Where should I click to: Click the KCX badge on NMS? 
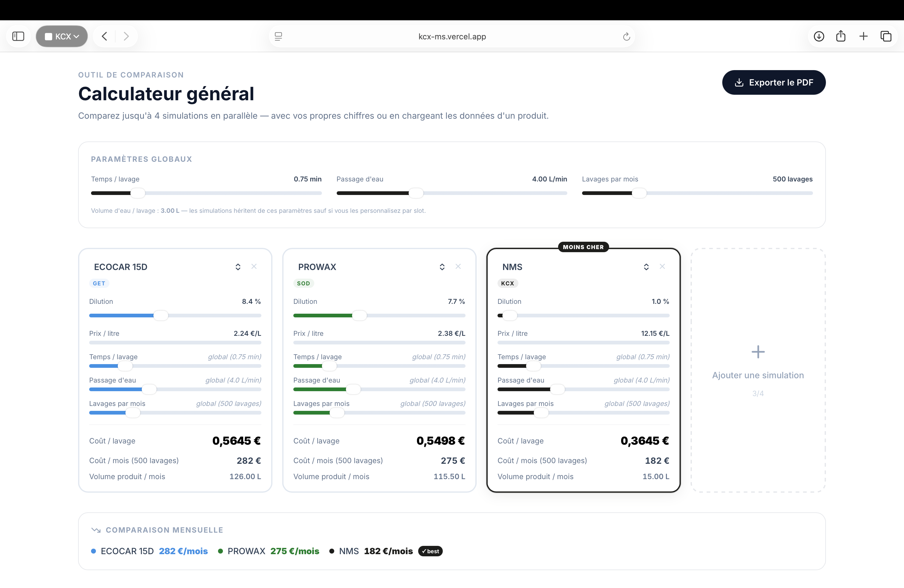507,283
